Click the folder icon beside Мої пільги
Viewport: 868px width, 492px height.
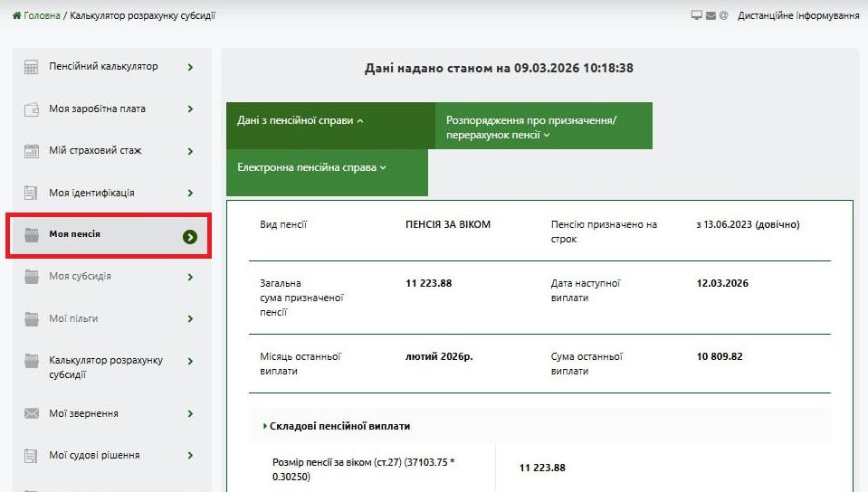point(31,319)
